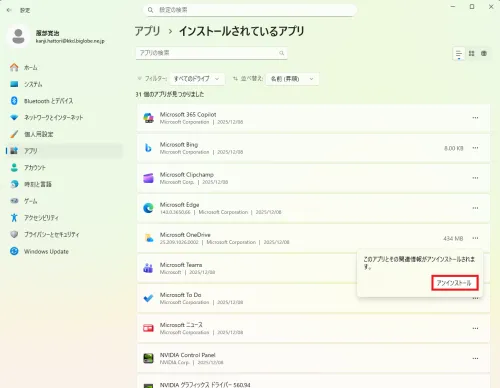Click the Microsoft Clipchamp app icon
Screen dimensions: 500x388
tap(148, 178)
